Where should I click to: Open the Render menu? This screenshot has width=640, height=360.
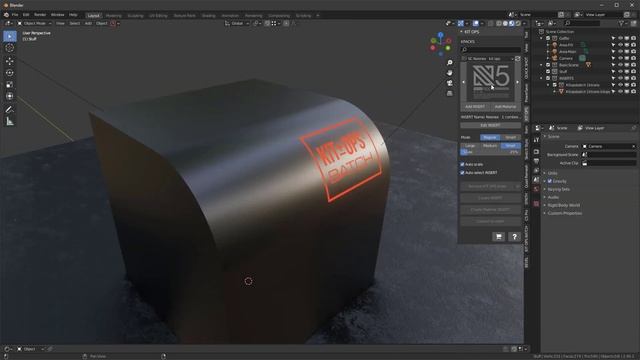[40, 15]
